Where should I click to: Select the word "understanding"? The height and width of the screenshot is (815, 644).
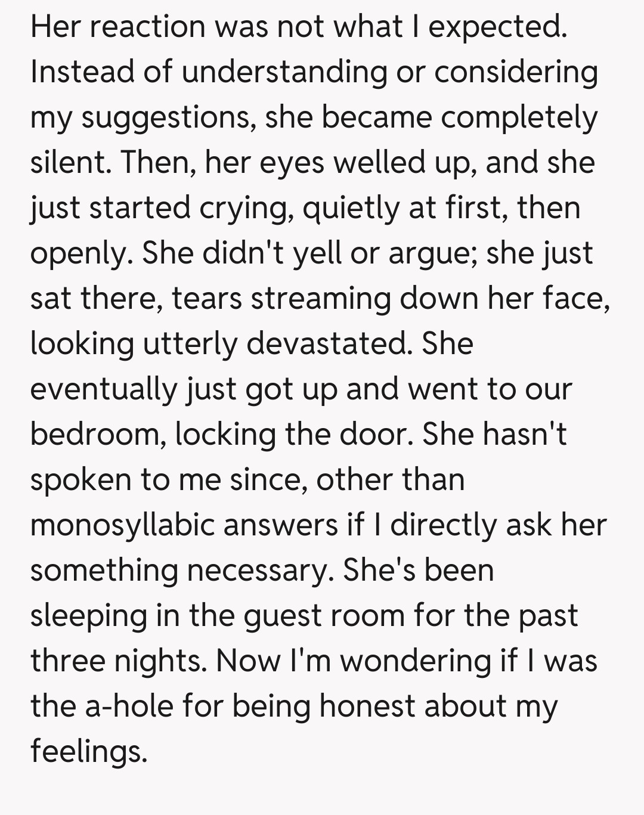[x=284, y=72]
